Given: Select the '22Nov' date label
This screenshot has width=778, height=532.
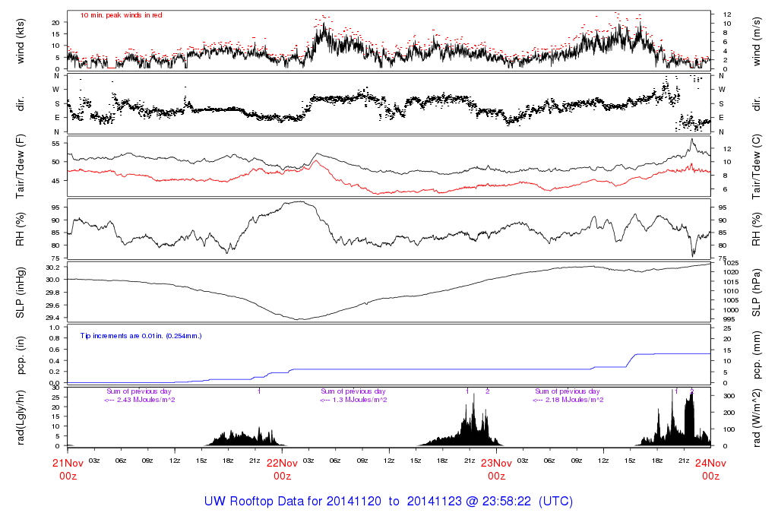Looking at the screenshot, I should 283,463.
